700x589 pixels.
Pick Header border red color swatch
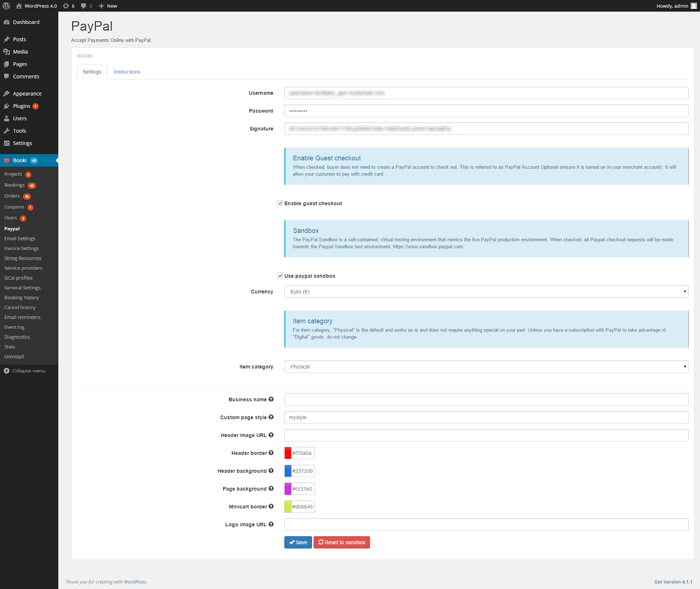tap(288, 453)
